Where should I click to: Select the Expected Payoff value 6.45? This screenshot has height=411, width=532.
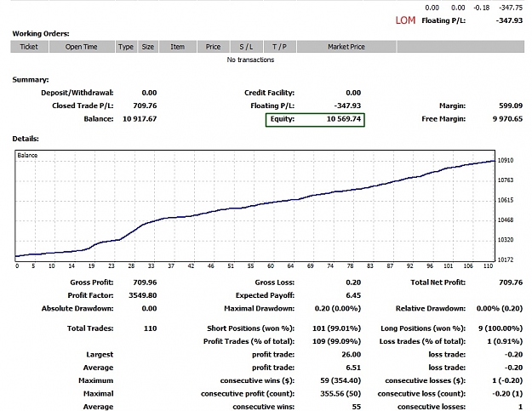353,295
